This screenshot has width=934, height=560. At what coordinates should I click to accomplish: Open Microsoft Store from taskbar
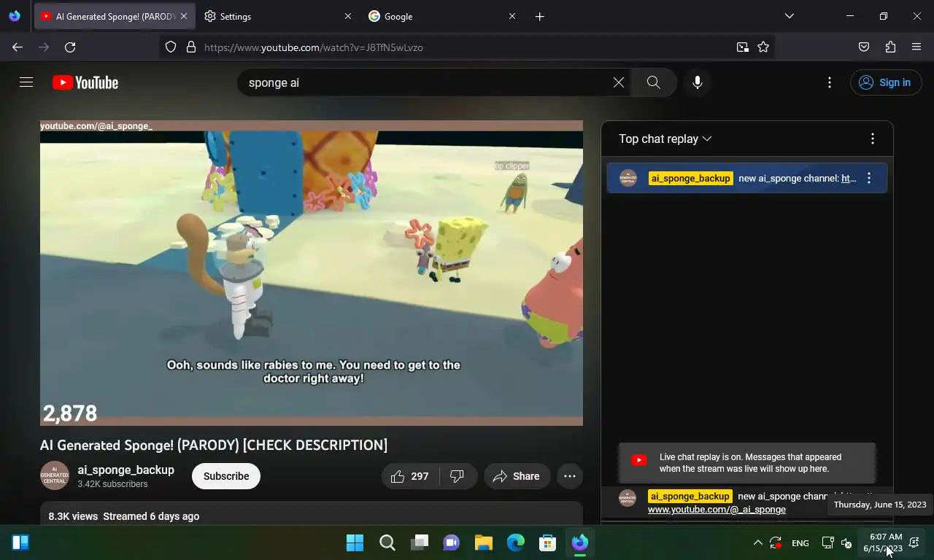click(x=548, y=542)
